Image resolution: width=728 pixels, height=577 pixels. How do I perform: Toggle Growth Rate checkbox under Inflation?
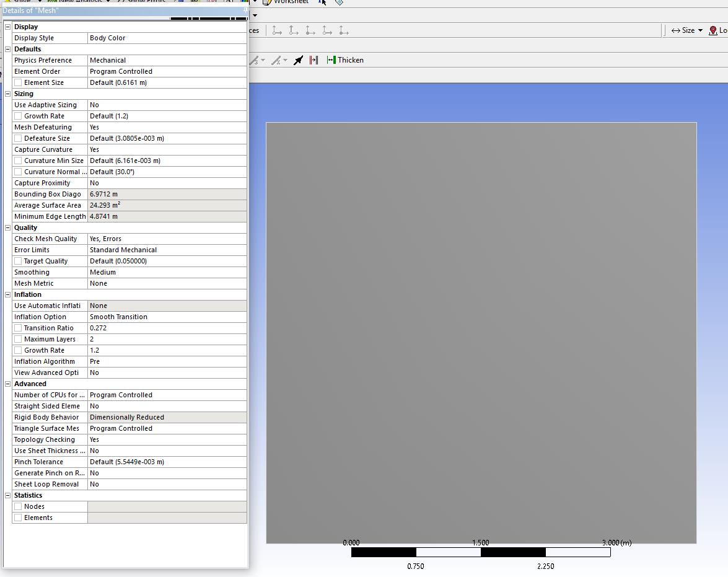click(x=18, y=350)
